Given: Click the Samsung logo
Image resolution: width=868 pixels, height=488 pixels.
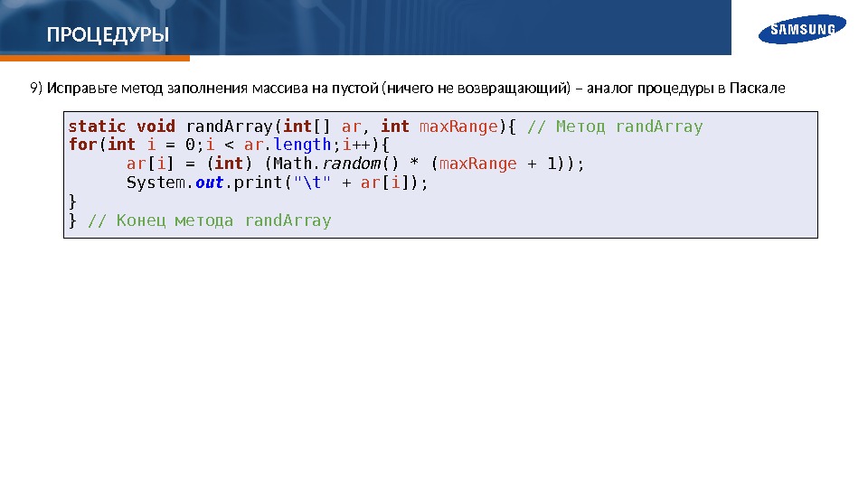Looking at the screenshot, I should pos(802,29).
